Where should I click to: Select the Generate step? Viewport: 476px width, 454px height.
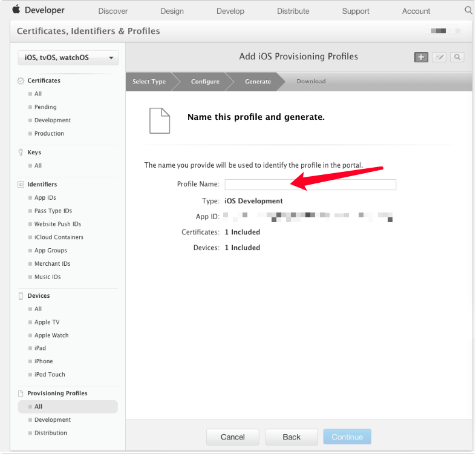pos(258,82)
